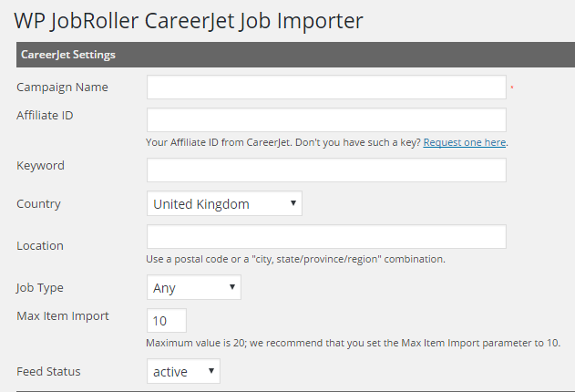The height and width of the screenshot is (392, 575).
Task: Click the "Max Item Import" label
Action: [63, 316]
